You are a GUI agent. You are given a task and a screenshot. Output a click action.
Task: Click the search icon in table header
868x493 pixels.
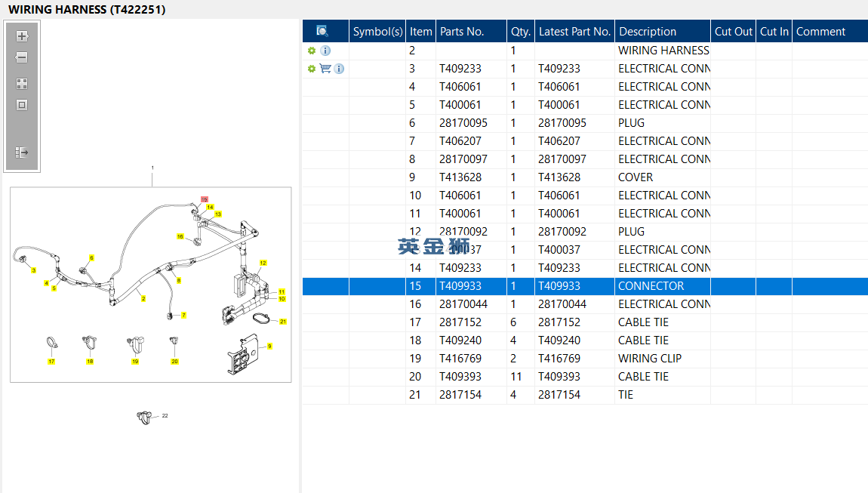pyautogui.click(x=322, y=31)
